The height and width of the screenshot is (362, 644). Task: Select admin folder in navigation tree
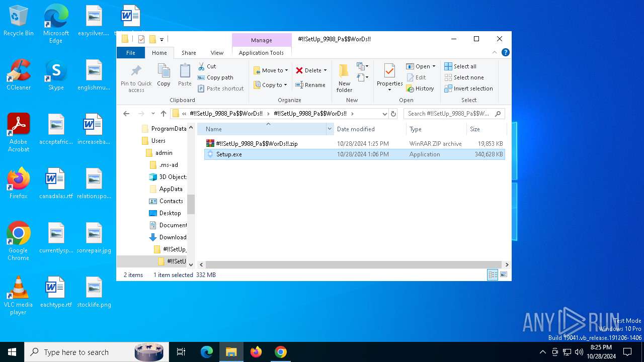[x=164, y=153]
